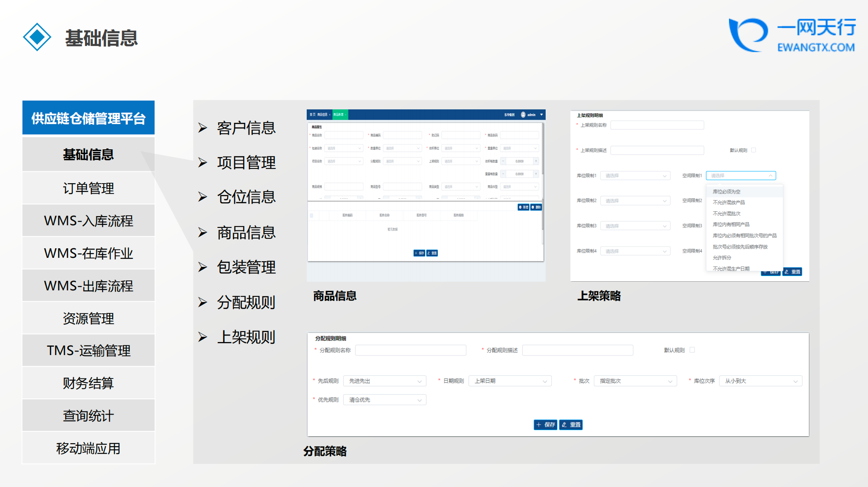
Task: Expand the 库位限制1 dropdown
Action: [635, 176]
